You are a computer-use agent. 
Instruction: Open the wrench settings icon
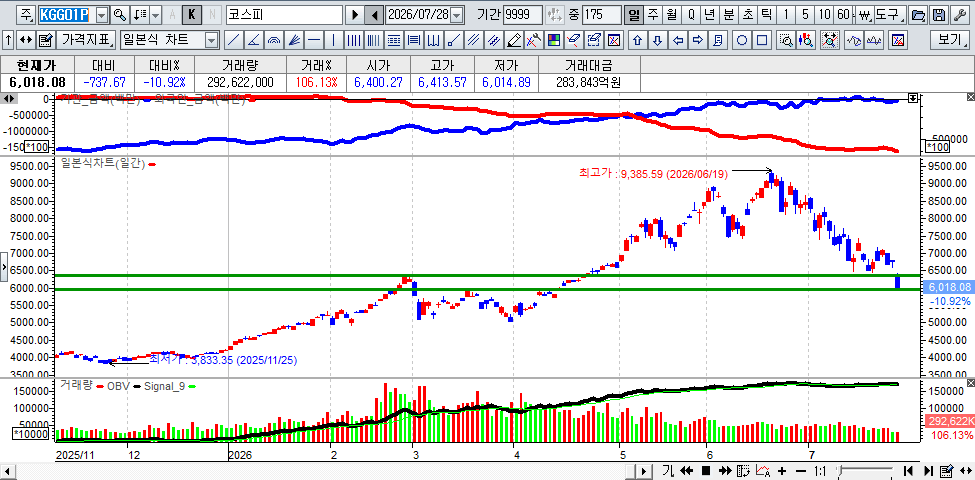click(961, 15)
